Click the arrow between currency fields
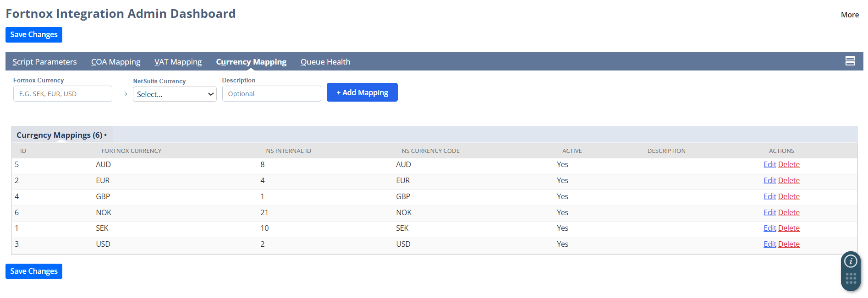Viewport: 868px width, 298px height. point(122,94)
